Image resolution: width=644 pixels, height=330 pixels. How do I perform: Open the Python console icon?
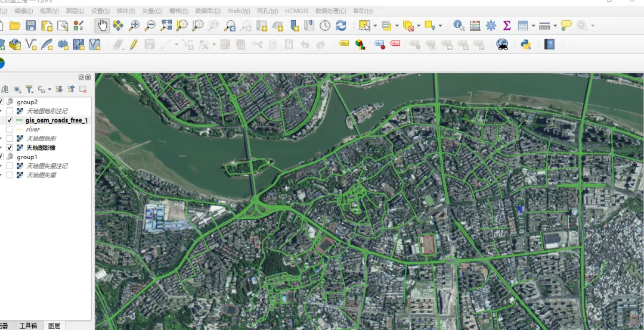click(526, 44)
